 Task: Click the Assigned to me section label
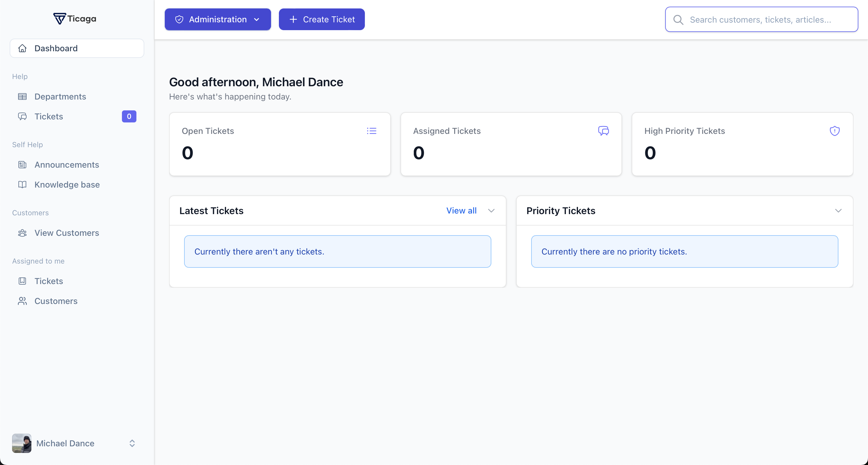click(x=38, y=261)
